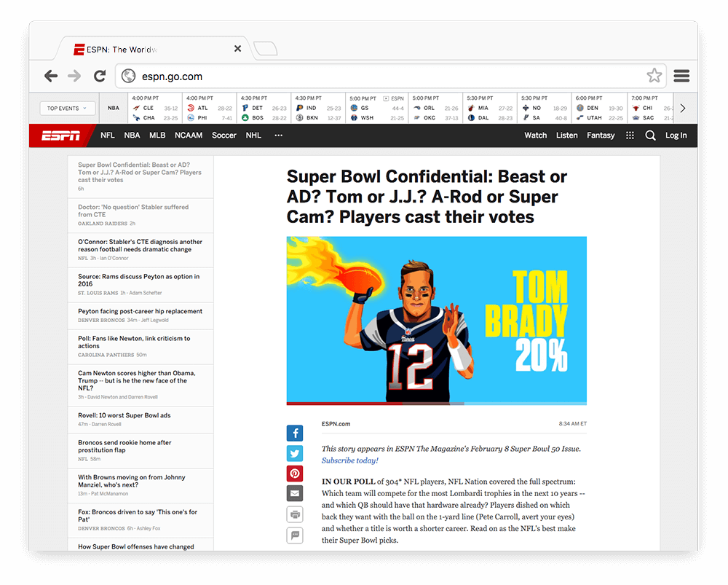Click the 8:34 AM ET timestamp
This screenshot has height=585, width=728.
(573, 424)
